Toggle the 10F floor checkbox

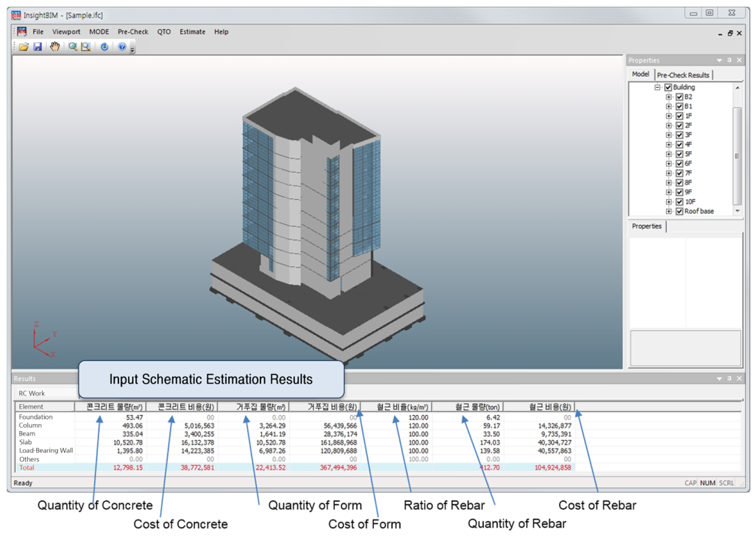[x=679, y=202]
